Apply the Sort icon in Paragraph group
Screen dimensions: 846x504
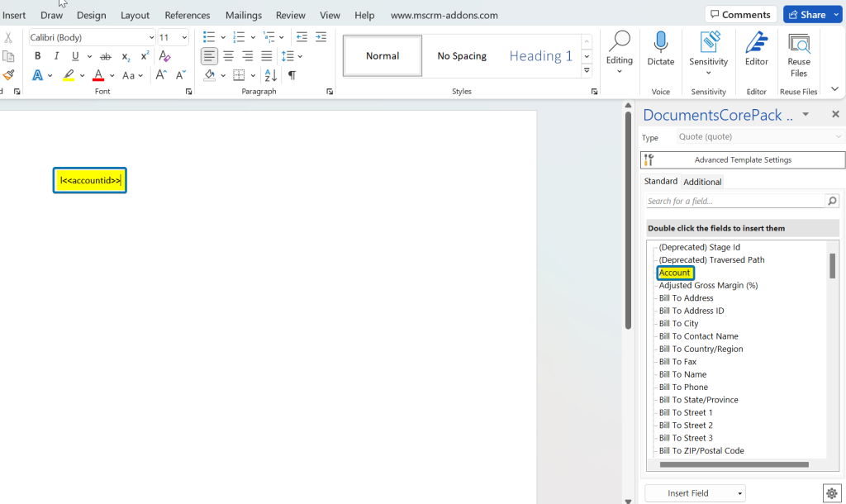[270, 75]
